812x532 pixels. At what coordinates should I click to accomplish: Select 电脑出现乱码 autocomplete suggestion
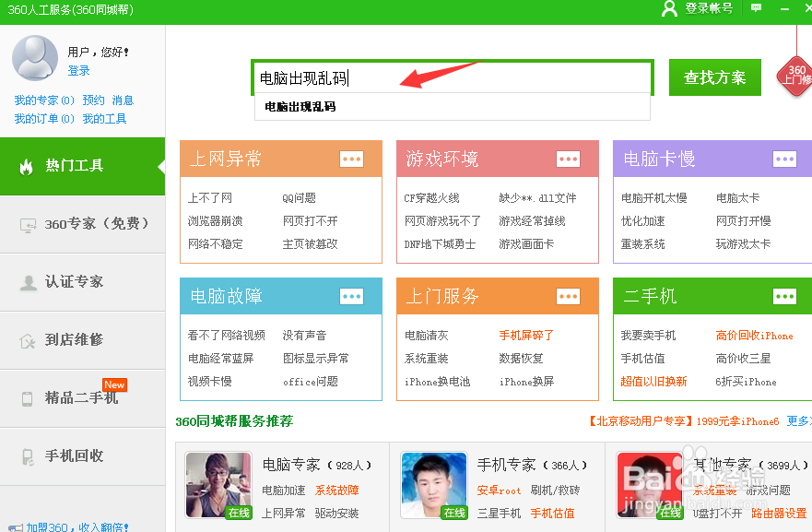[453, 107]
